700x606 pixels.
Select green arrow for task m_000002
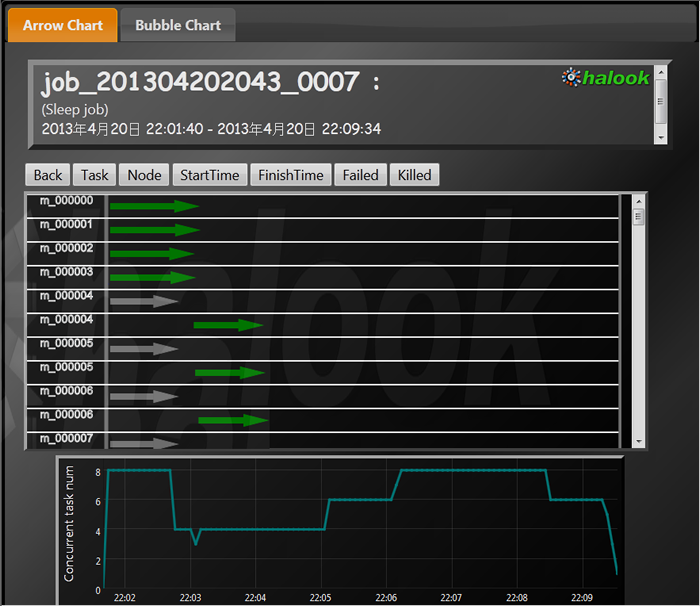coord(152,254)
